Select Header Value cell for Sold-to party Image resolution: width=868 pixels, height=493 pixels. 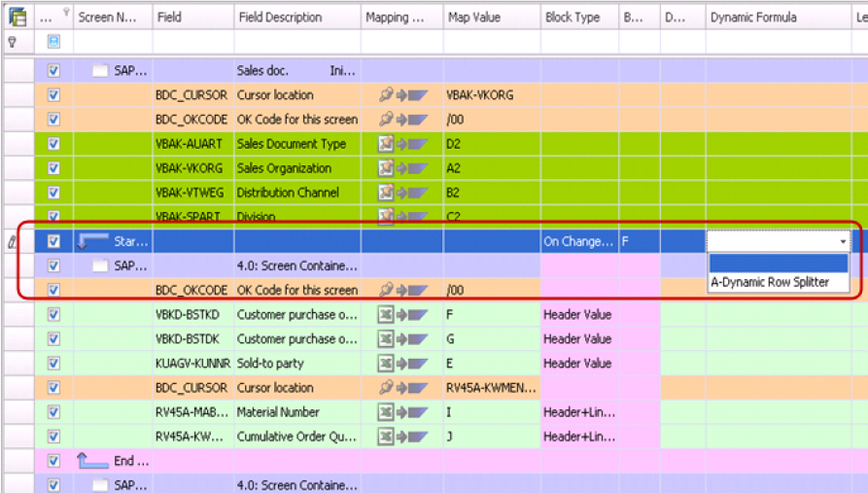click(x=578, y=364)
